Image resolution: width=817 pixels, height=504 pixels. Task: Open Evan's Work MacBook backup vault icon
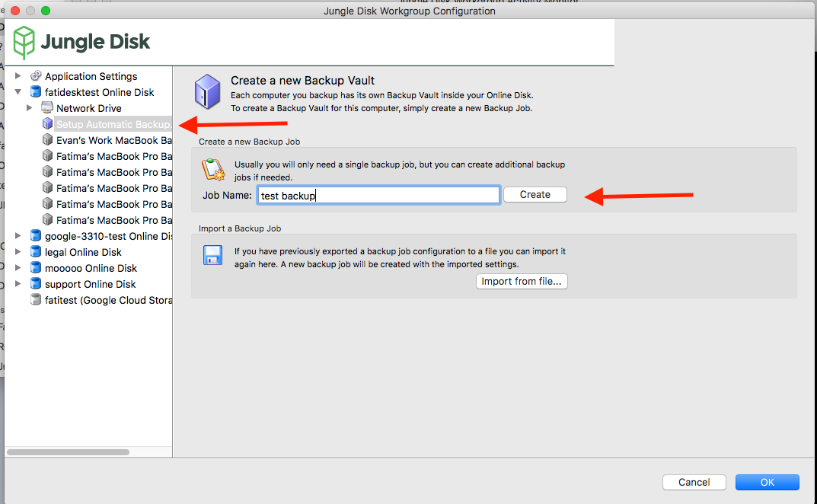coord(47,139)
